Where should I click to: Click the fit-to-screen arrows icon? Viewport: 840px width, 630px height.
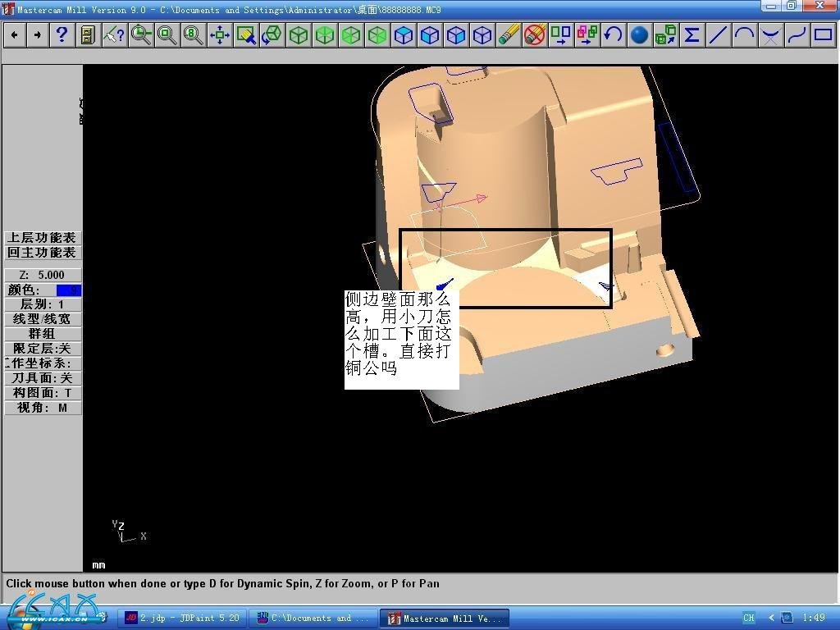219,35
